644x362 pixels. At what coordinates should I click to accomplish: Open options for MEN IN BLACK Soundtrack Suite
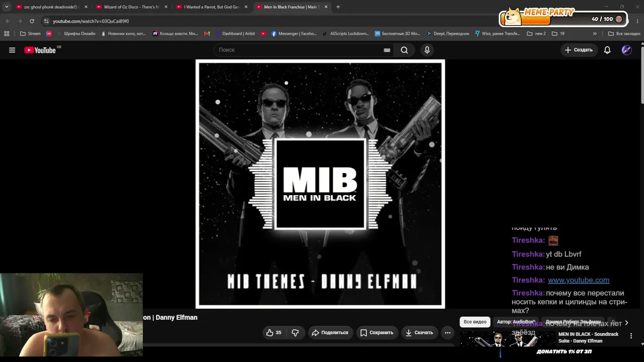pyautogui.click(x=631, y=335)
